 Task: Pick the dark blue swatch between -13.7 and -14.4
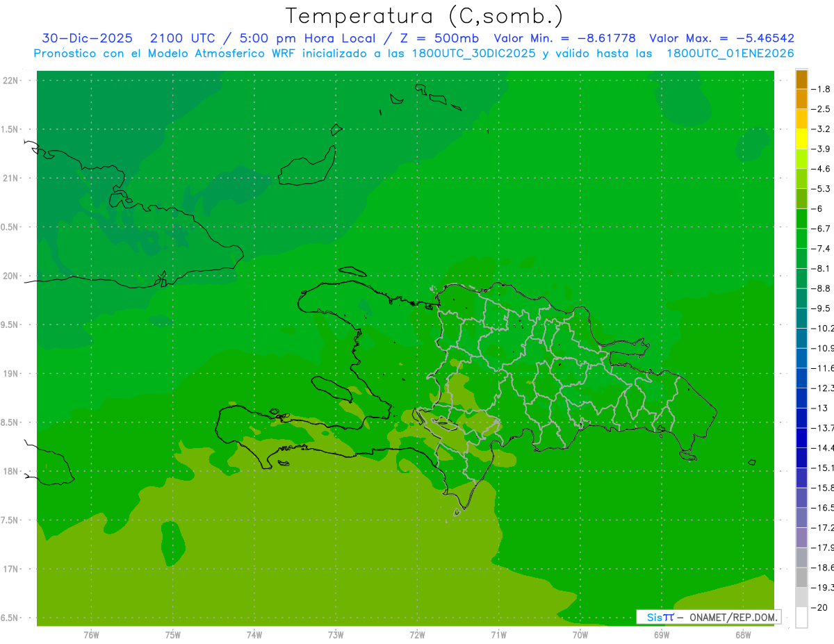point(801,438)
